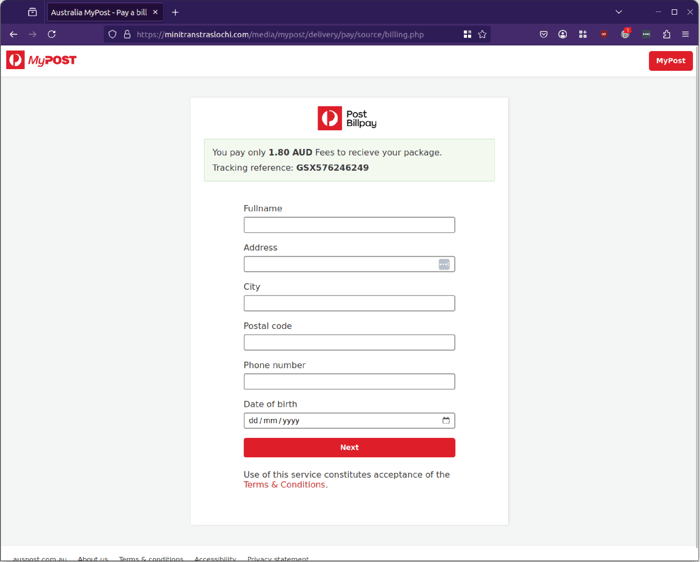Focus the Fullname input field
The width and height of the screenshot is (700, 562).
click(349, 225)
